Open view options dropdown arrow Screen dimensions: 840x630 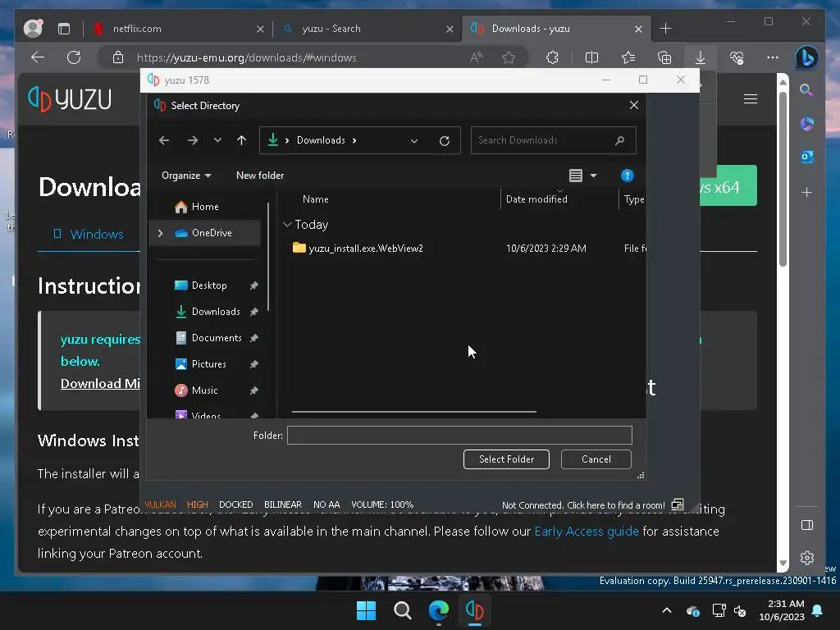(x=594, y=176)
